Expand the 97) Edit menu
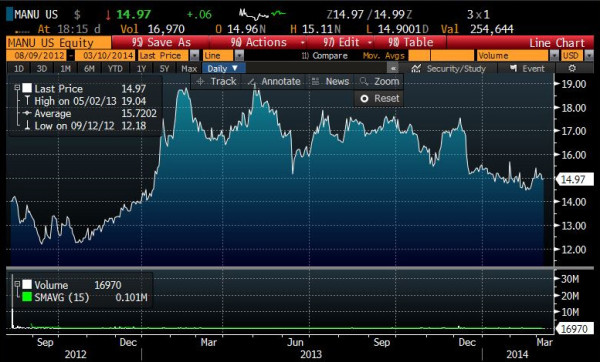The width and height of the screenshot is (600, 362). click(347, 42)
